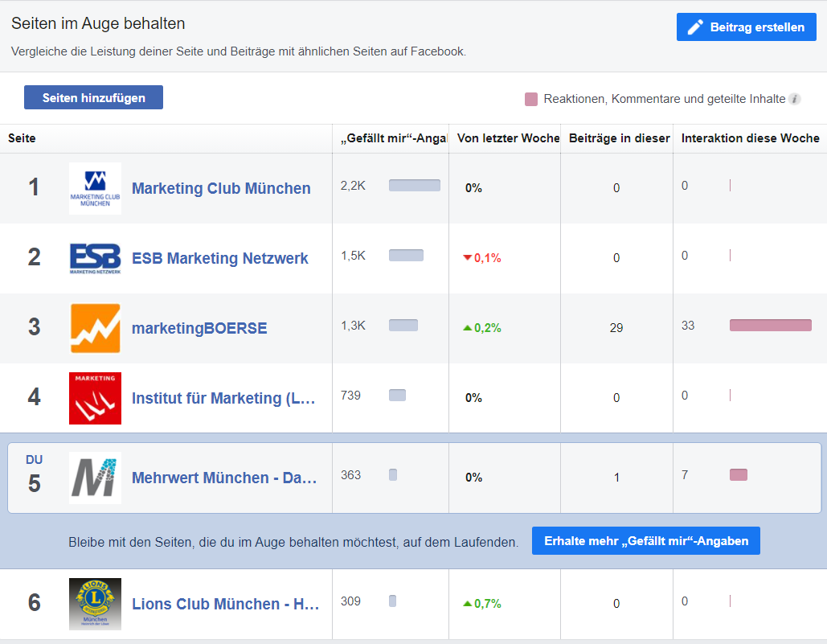Open the info icon beside Reaktionen legend
The height and width of the screenshot is (644, 827).
(795, 99)
